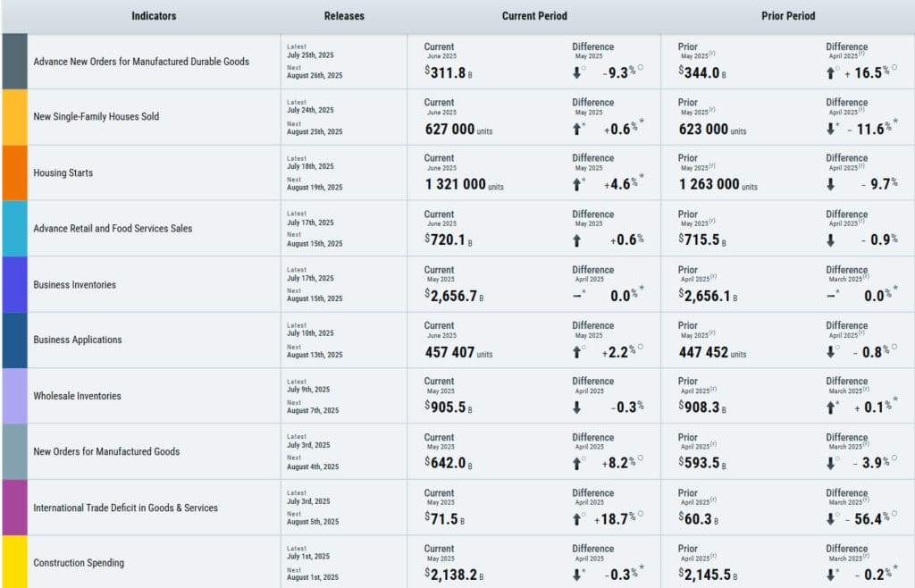Select the Releases column header
915x588 pixels.
[344, 16]
